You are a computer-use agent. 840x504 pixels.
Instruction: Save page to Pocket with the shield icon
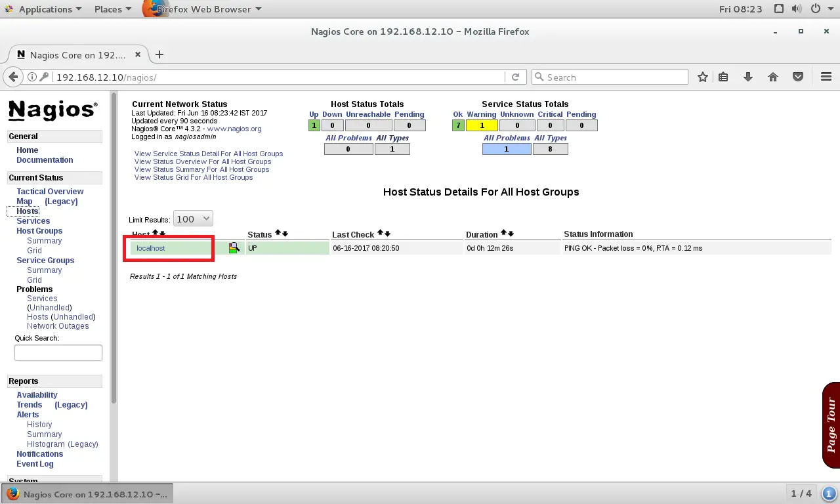[x=798, y=76]
